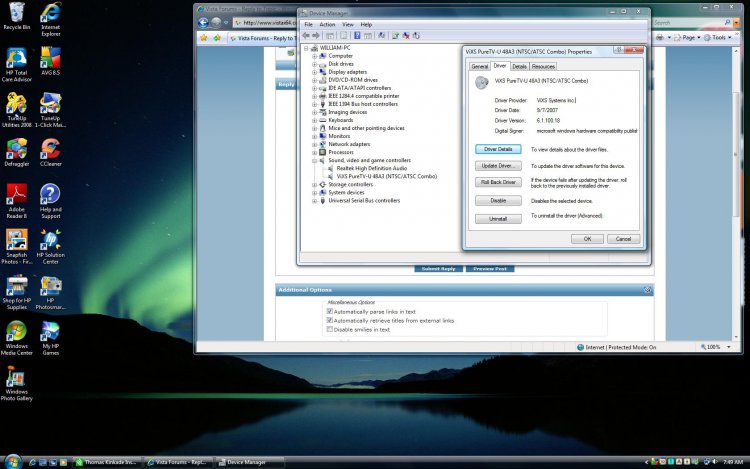Expand the Display adapters node

(314, 72)
